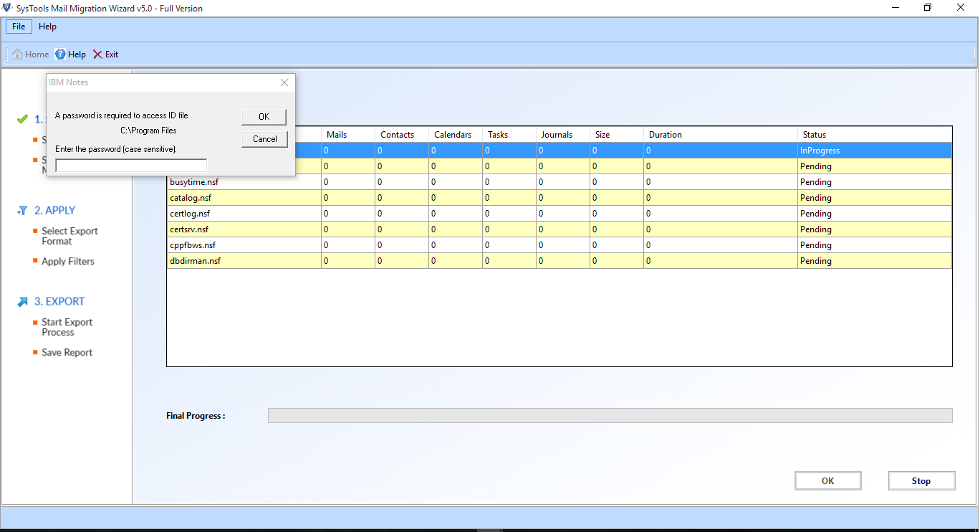Choose Select Export Format step
This screenshot has width=980, height=532.
pyautogui.click(x=69, y=236)
